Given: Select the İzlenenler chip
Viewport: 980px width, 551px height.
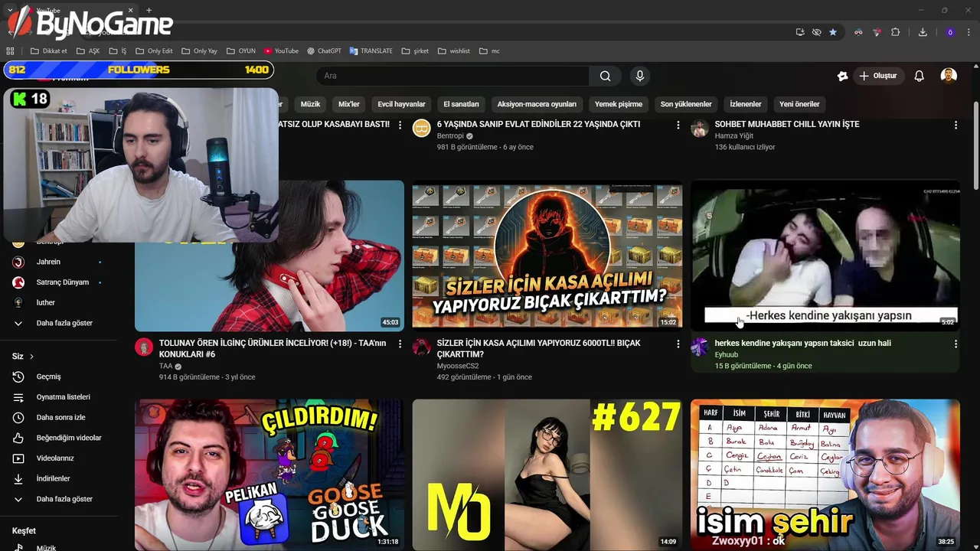Looking at the screenshot, I should coord(746,104).
